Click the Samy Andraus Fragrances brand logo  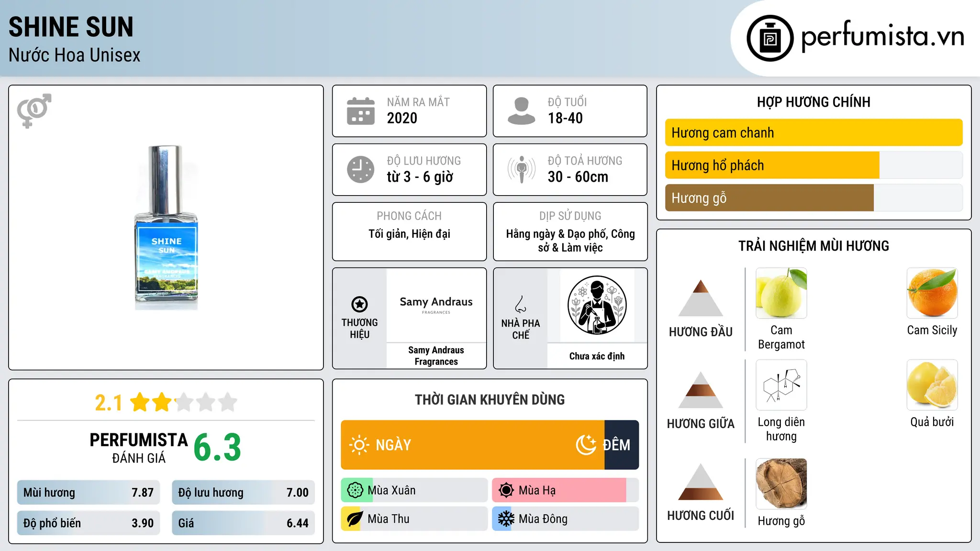click(x=436, y=306)
